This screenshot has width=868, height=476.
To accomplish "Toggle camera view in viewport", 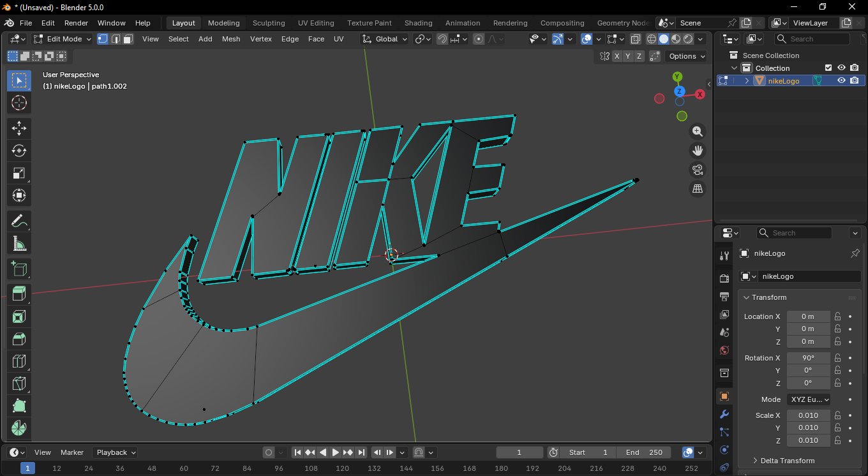I will click(698, 170).
